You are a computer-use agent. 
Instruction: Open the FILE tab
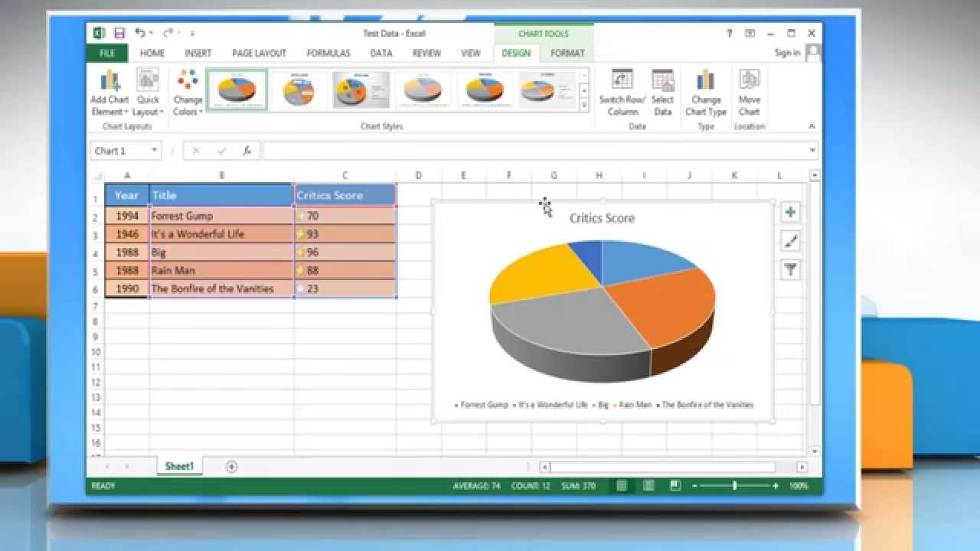(x=107, y=53)
